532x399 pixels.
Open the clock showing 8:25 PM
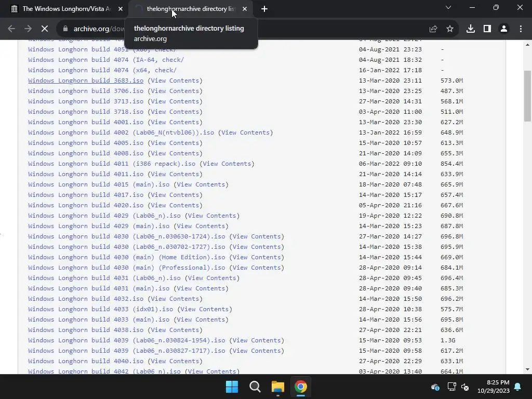494,387
